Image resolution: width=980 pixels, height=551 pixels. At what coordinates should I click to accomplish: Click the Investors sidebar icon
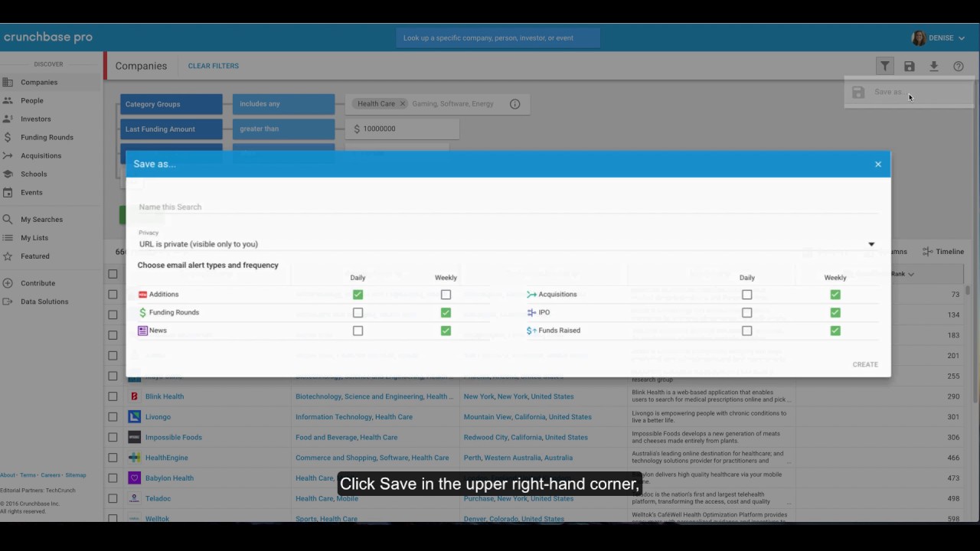[8, 119]
